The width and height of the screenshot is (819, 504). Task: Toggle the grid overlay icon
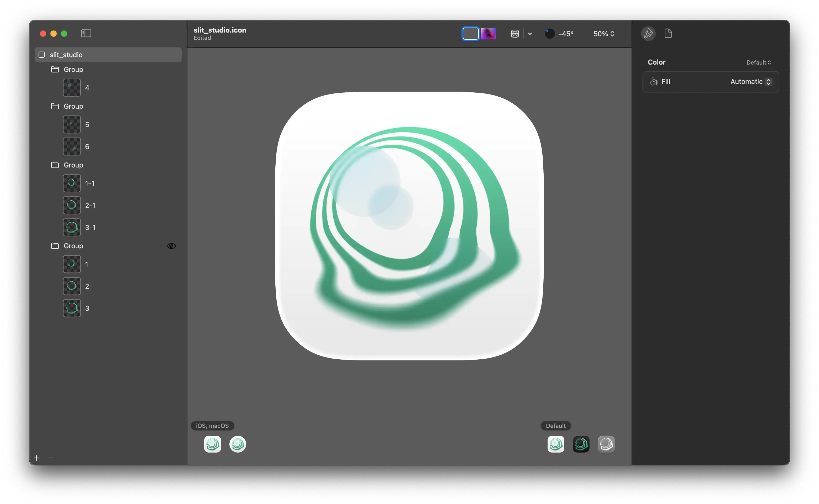(515, 34)
